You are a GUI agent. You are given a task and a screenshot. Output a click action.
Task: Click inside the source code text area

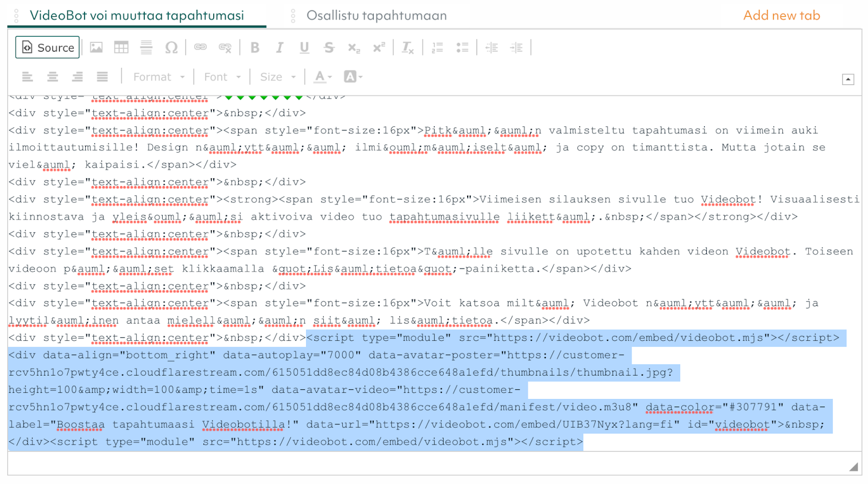coord(434,274)
